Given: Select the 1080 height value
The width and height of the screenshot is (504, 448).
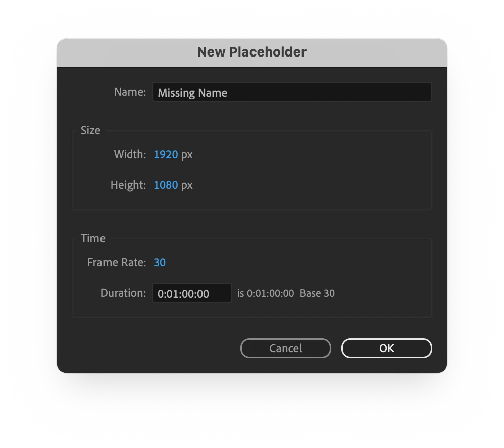Looking at the screenshot, I should coord(166,185).
